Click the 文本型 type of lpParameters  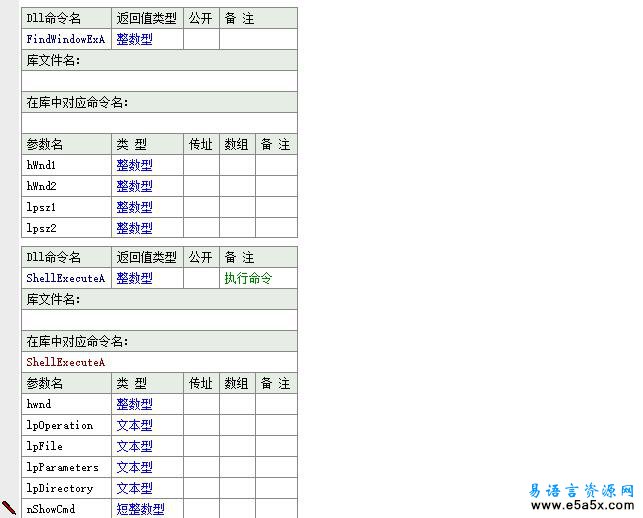pyautogui.click(x=134, y=467)
